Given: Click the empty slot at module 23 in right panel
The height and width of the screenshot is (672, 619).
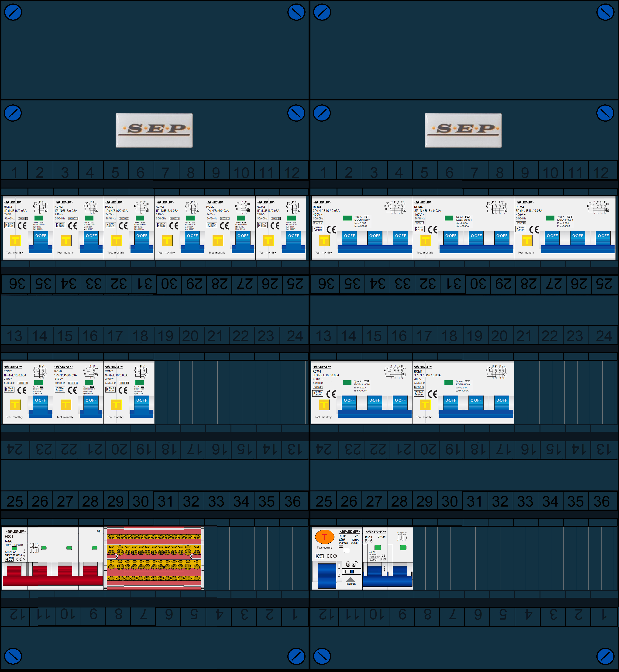Looking at the screenshot, I should tap(577, 392).
